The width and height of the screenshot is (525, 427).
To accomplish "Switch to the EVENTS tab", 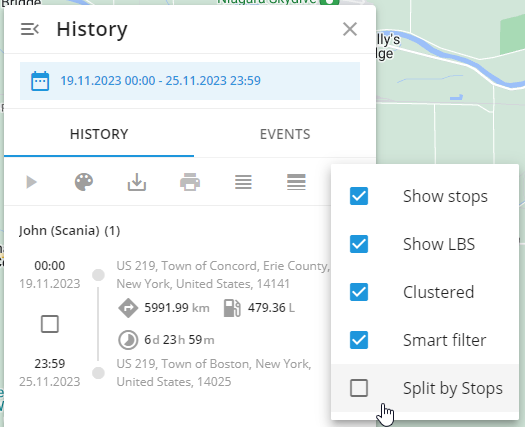I will pyautogui.click(x=285, y=134).
